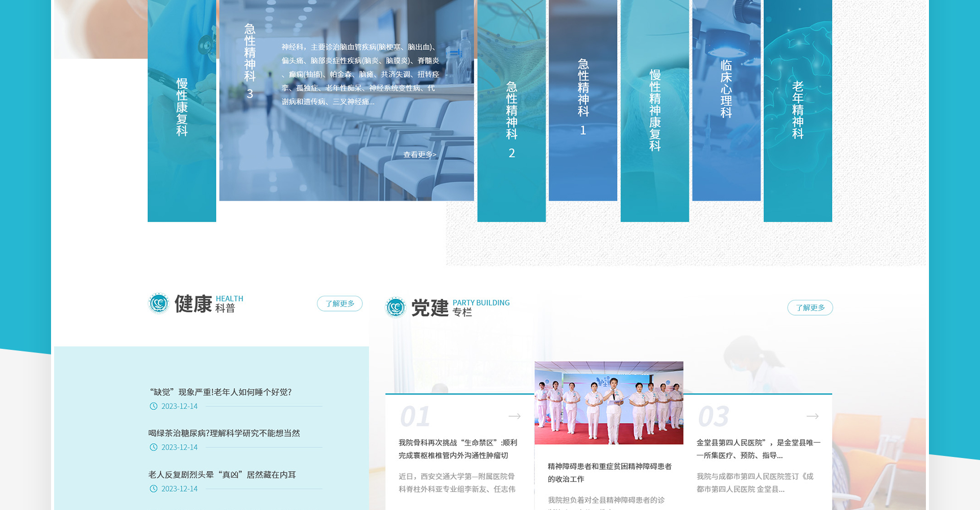Open 了解更多 in the 健康科普 section
Image resolution: width=980 pixels, height=510 pixels.
pos(339,303)
